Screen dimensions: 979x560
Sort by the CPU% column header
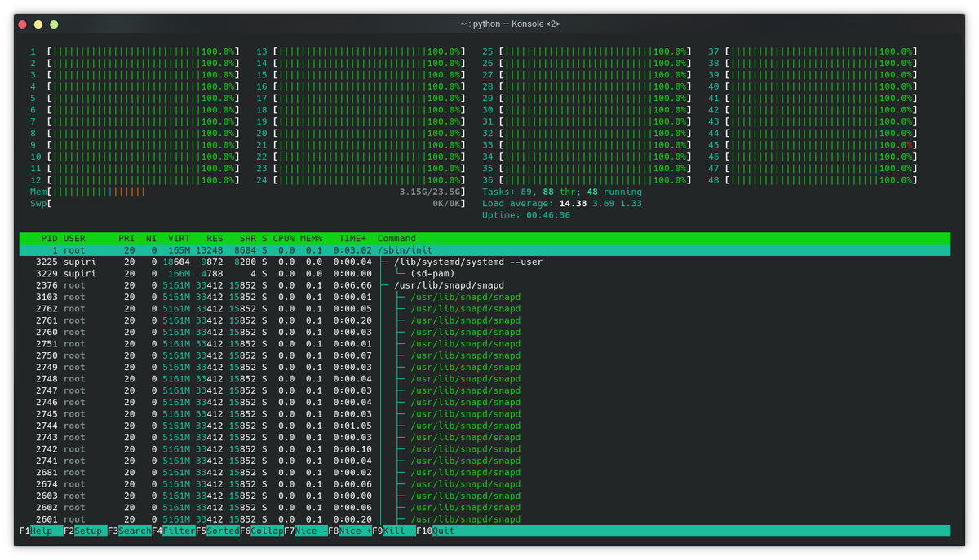(x=284, y=238)
